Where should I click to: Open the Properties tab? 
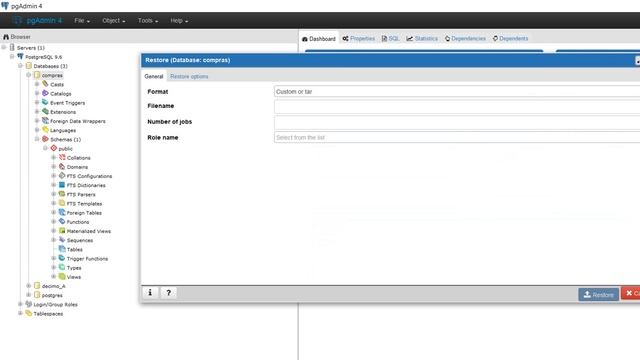coord(359,38)
